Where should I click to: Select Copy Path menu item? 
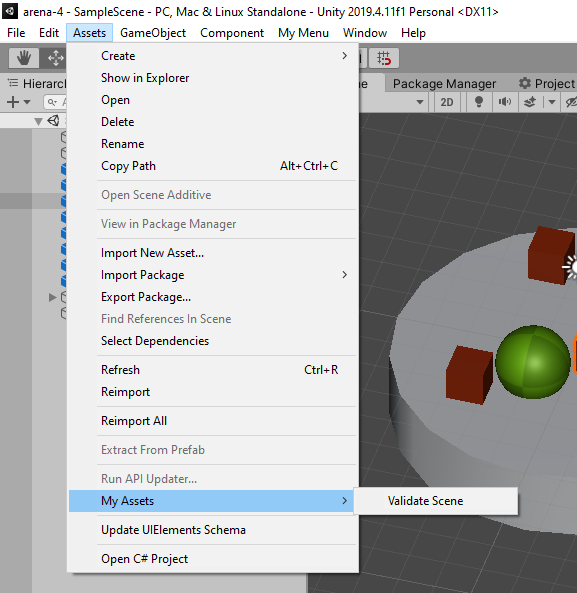pos(213,166)
